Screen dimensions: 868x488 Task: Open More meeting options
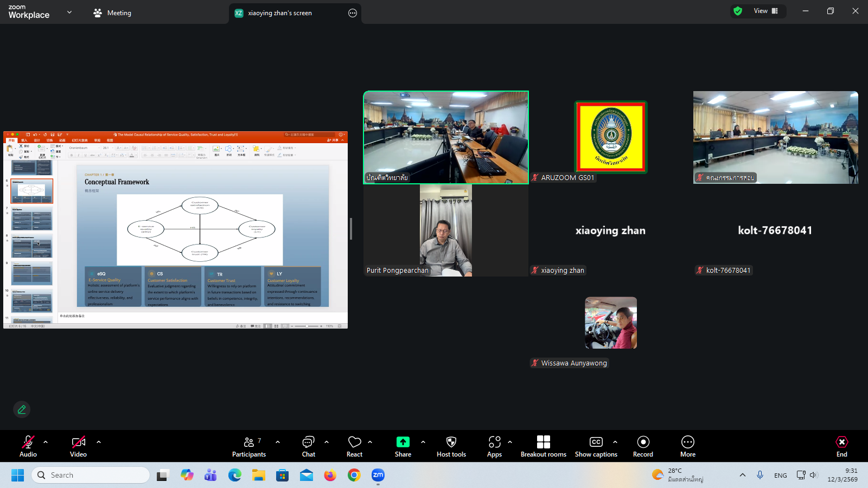(x=687, y=446)
